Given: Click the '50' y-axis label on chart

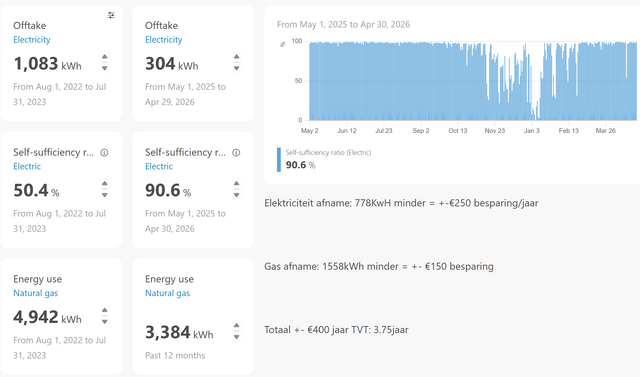Looking at the screenshot, I should pos(299,81).
